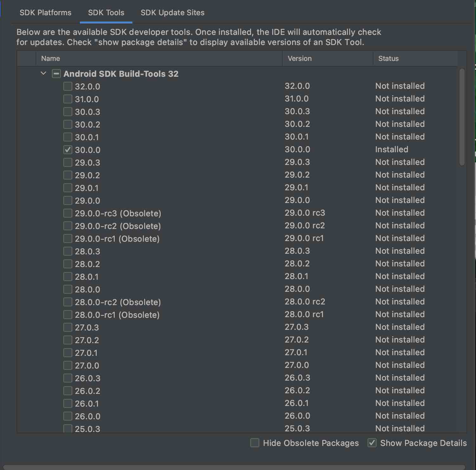Click the 28.0.0 rc2 version cell
The height and width of the screenshot is (470, 476).
[305, 302]
